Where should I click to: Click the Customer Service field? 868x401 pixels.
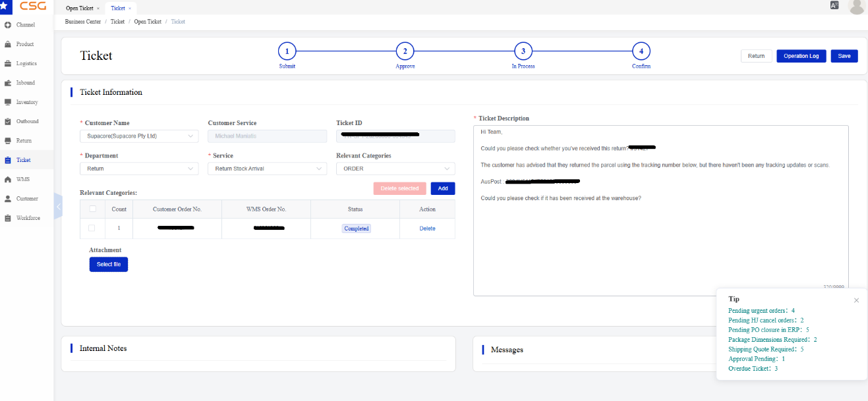click(x=268, y=136)
